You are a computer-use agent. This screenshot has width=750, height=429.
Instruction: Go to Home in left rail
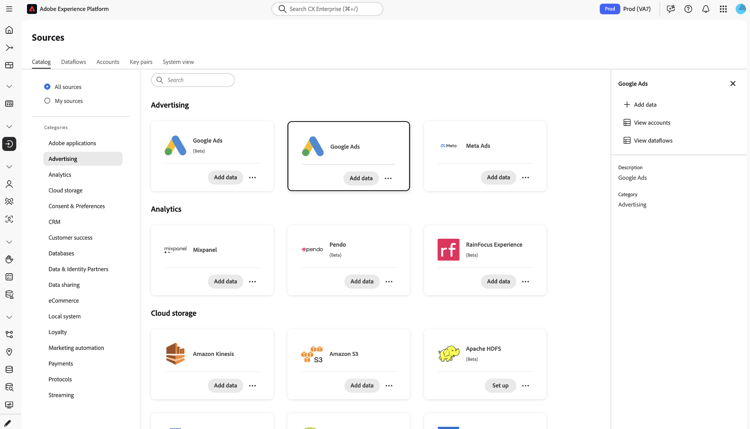coord(9,30)
